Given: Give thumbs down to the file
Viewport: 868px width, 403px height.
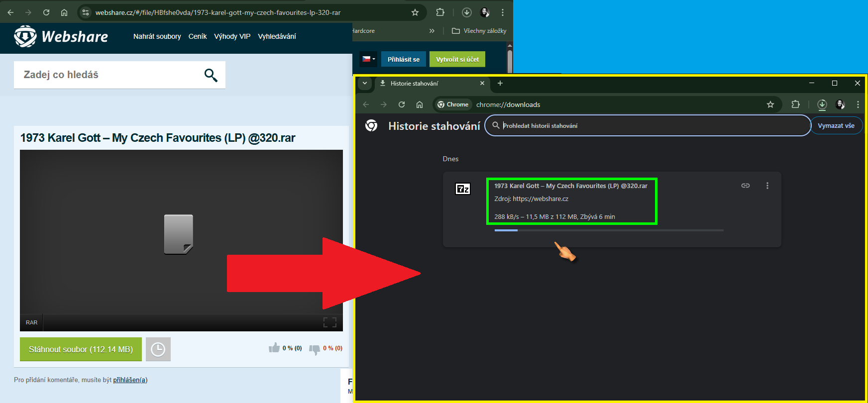Looking at the screenshot, I should 315,349.
